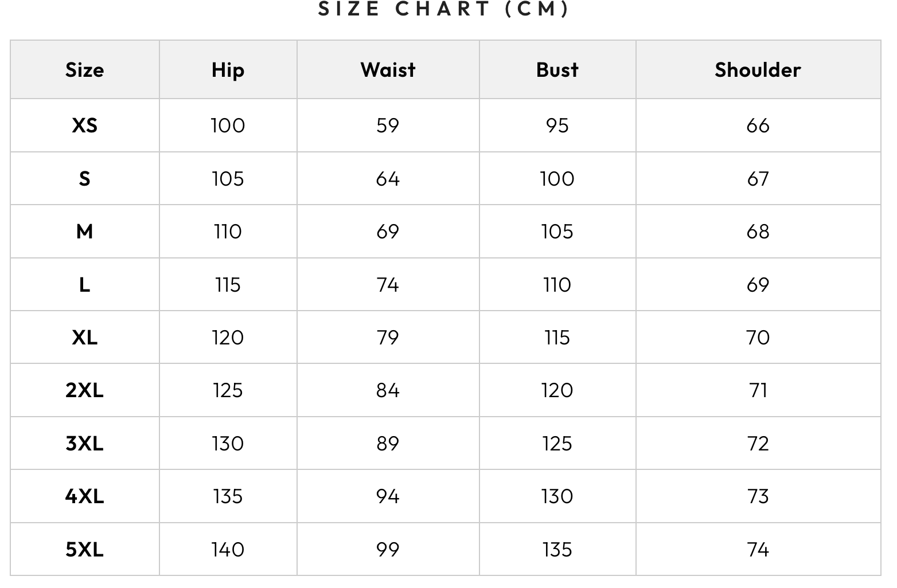Select the 2XL size row label
897x588 pixels.
coord(84,390)
